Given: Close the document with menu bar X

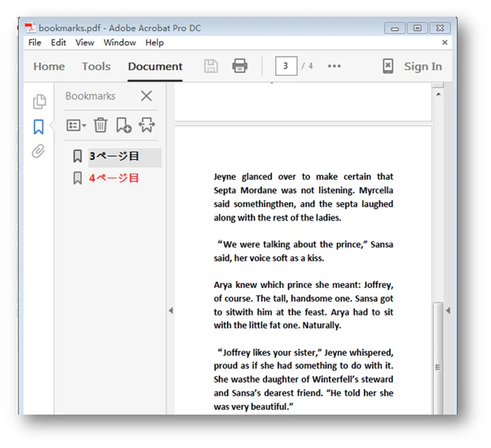Looking at the screenshot, I should tap(445, 42).
